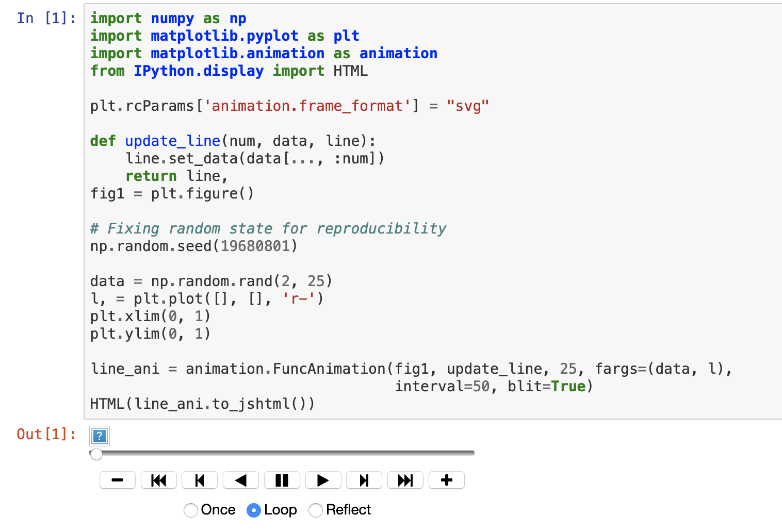Select the Once playback mode
The height and width of the screenshot is (532, 782).
tap(191, 510)
